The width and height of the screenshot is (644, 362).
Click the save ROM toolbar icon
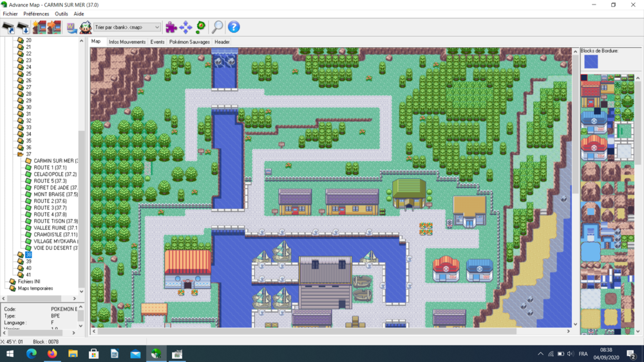point(23,27)
